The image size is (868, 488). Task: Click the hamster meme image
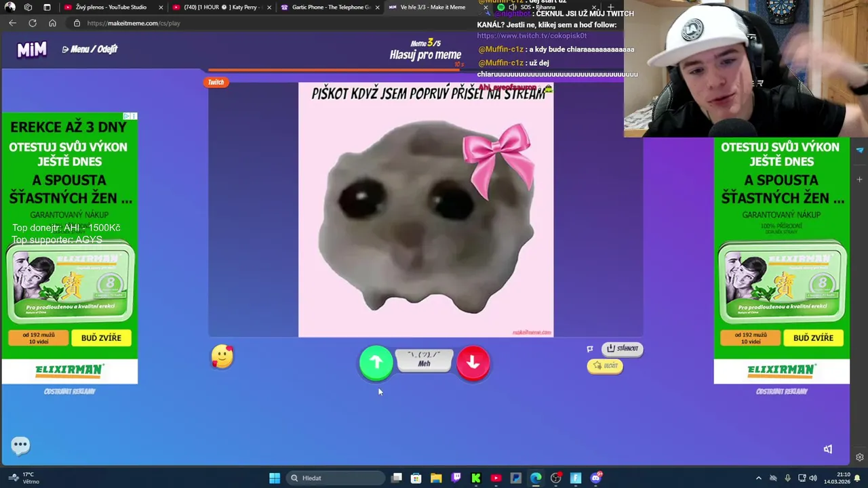(x=426, y=209)
